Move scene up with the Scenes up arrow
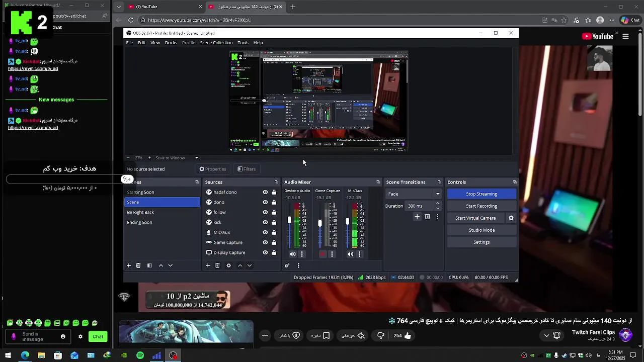644x362 pixels. [x=161, y=265]
